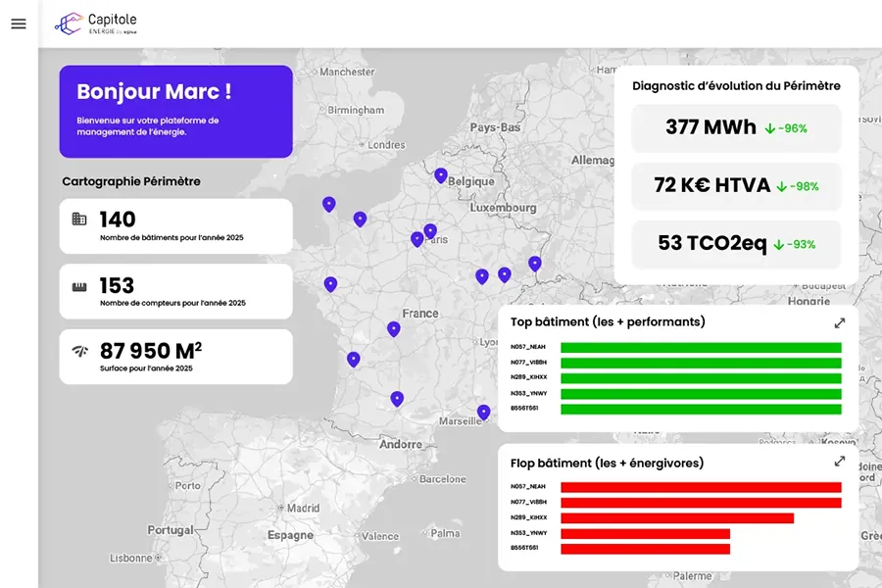This screenshot has height=588, width=882.
Task: Open the 377 MWh consumption card
Action: click(x=736, y=128)
